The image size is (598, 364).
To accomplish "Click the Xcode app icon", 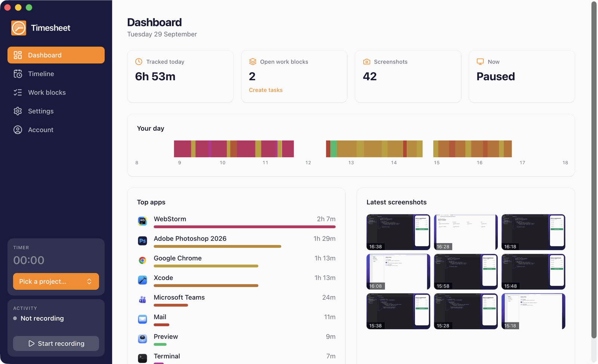I will (x=142, y=280).
